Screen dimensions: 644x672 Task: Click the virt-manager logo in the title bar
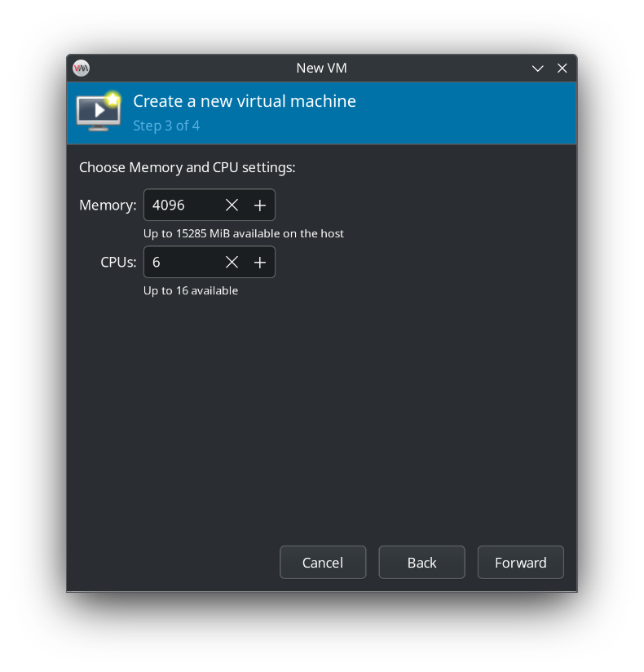click(x=81, y=68)
